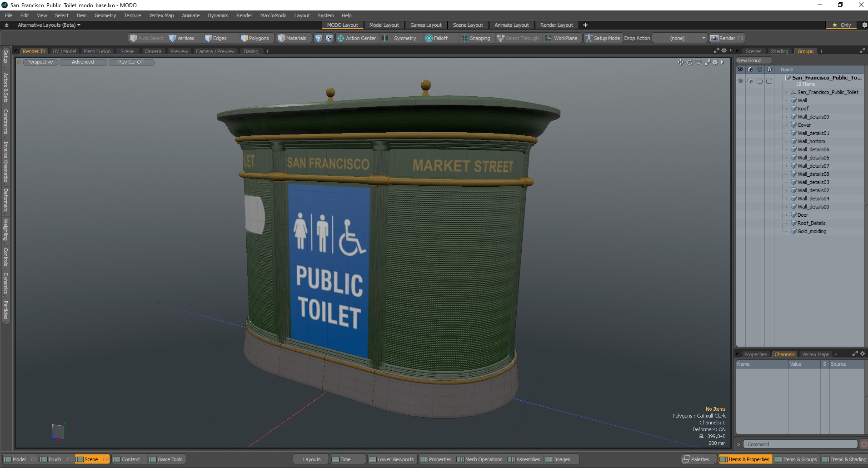Open the Mesh Operations panel button
The height and width of the screenshot is (468, 868).
click(479, 459)
